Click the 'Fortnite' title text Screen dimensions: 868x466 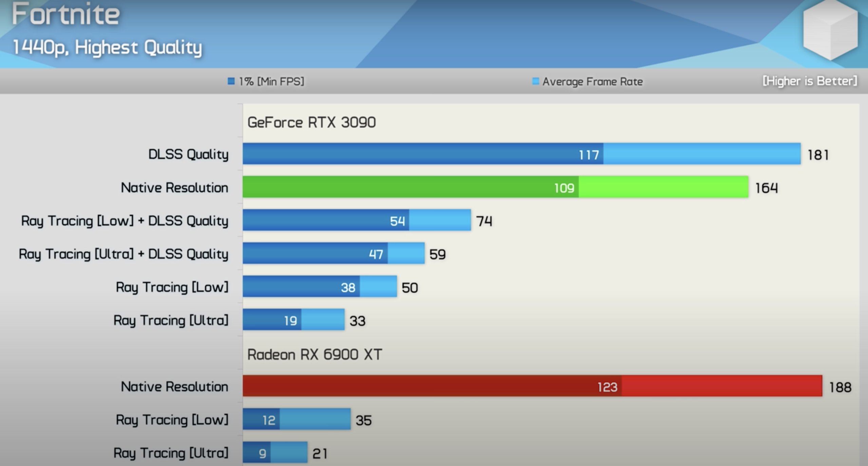[66, 14]
